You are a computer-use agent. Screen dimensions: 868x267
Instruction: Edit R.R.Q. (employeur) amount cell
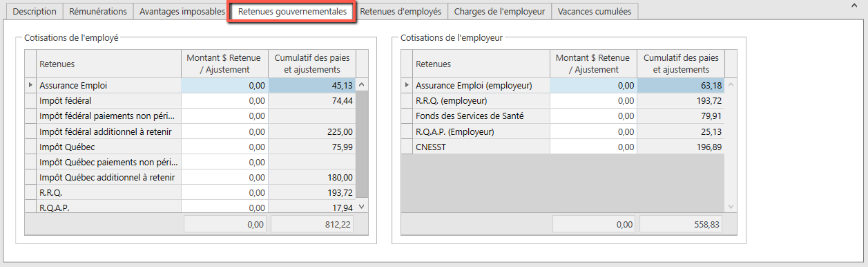point(594,101)
